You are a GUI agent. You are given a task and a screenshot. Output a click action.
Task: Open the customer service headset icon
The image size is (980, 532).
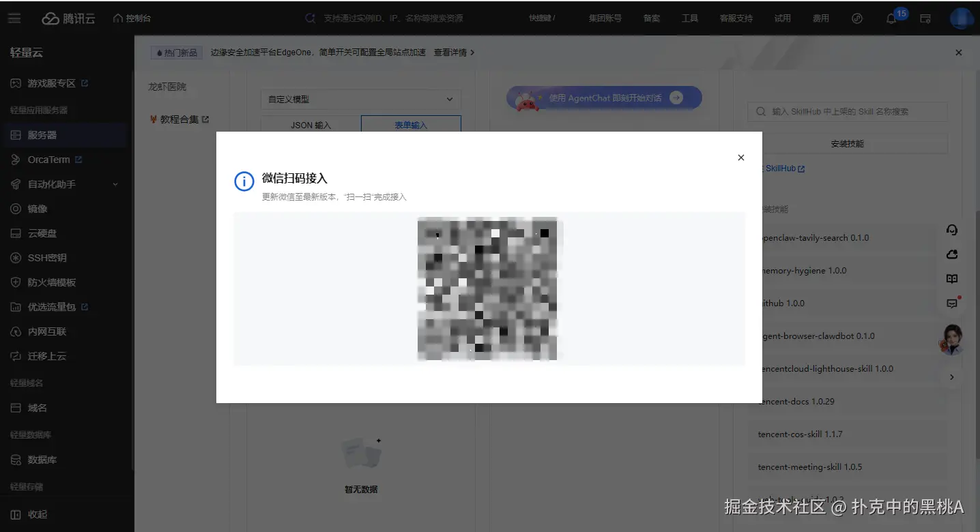click(952, 230)
